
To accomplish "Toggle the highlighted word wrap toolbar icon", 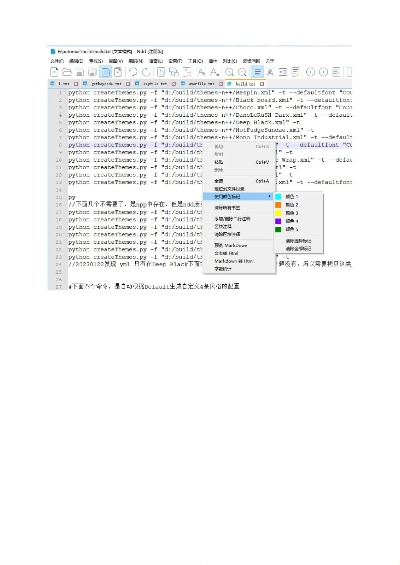I will (x=258, y=72).
